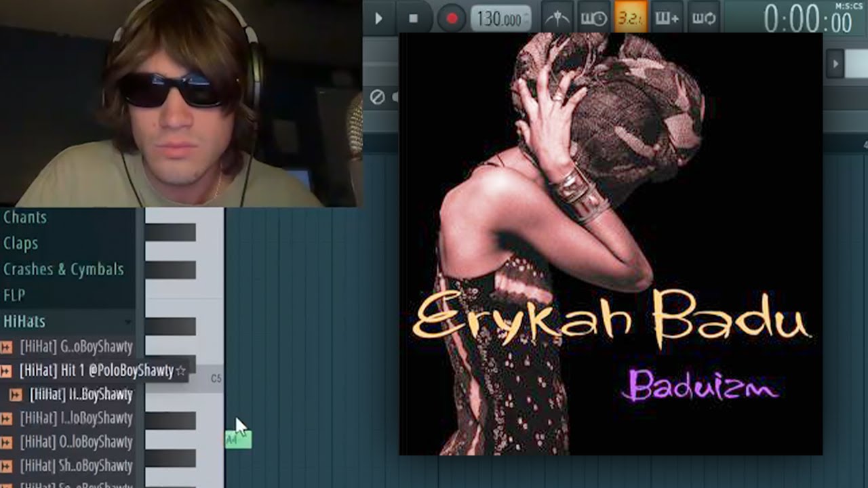
Task: Click the audio icon of [HiHat] Hit 1 @PoloBoyShawty
Action: pyautogui.click(x=6, y=371)
